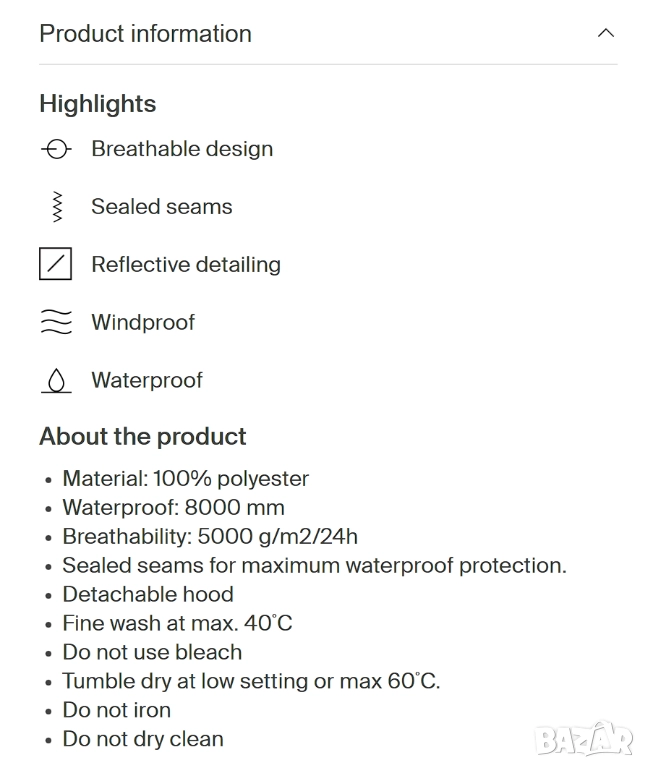This screenshot has width=645, height=768.
Task: Click the Breathable design icon
Action: 56,149
